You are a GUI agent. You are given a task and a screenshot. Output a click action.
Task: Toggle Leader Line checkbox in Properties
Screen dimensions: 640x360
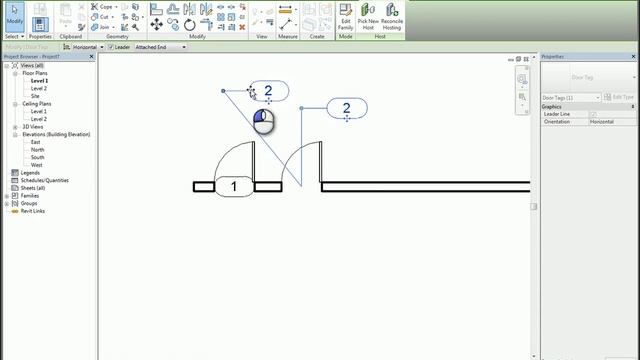(594, 114)
